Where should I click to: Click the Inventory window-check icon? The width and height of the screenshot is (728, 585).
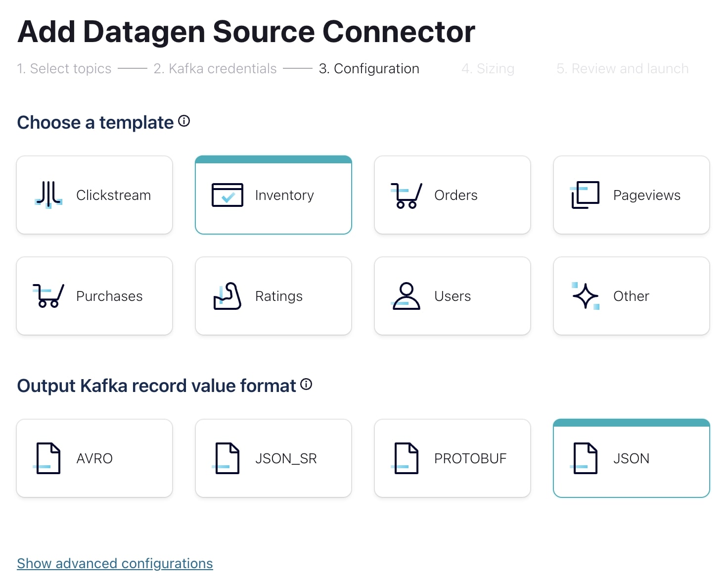[x=227, y=195]
